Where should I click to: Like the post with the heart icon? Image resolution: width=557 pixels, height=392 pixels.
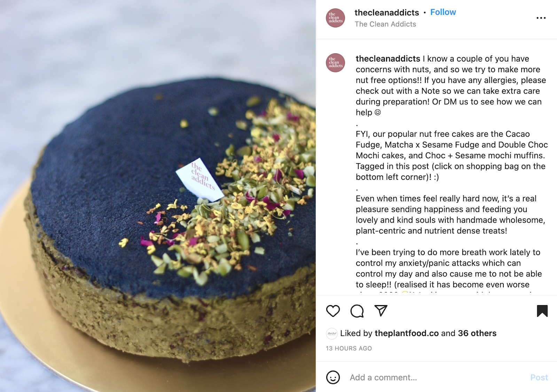[333, 311]
